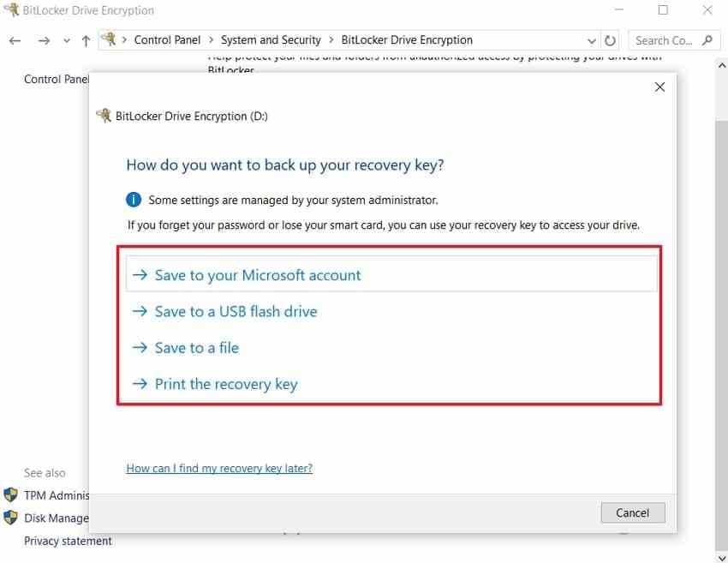Click the BitLocker icon in address bar
Image resolution: width=728 pixels, height=563 pixels.
[x=109, y=39]
